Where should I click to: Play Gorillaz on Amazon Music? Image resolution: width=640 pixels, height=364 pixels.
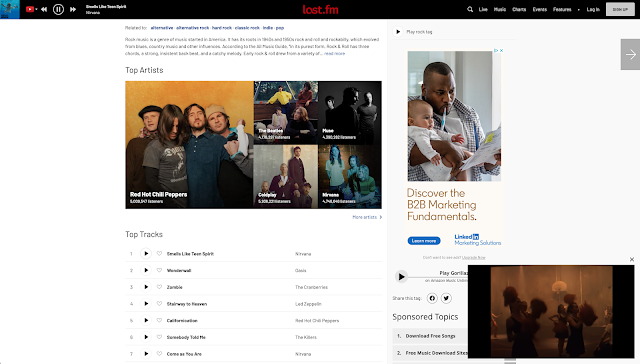pyautogui.click(x=401, y=277)
